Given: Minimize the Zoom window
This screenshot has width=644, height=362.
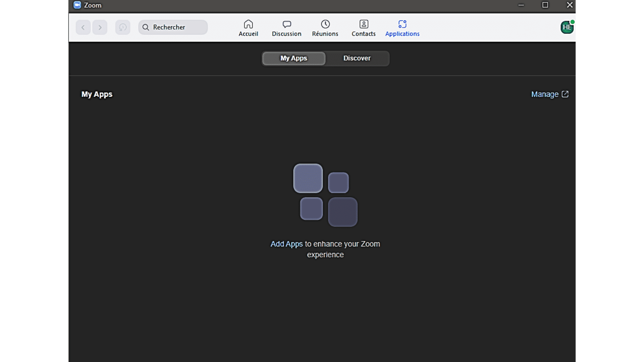Looking at the screenshot, I should coord(521,5).
